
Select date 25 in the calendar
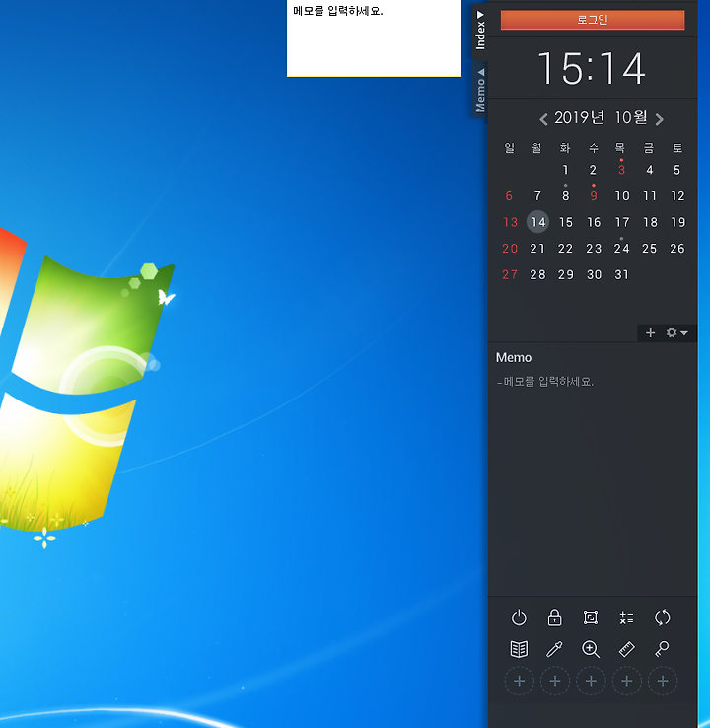click(649, 249)
